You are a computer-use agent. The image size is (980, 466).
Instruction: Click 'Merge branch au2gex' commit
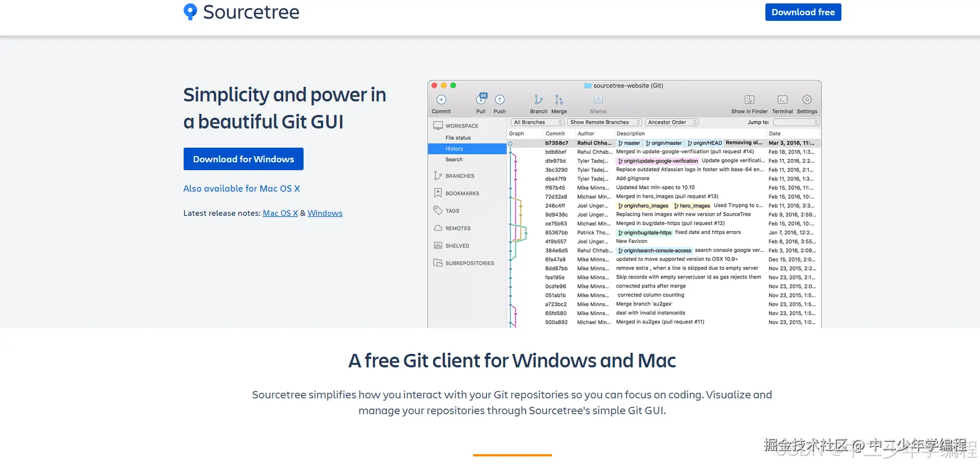point(644,304)
